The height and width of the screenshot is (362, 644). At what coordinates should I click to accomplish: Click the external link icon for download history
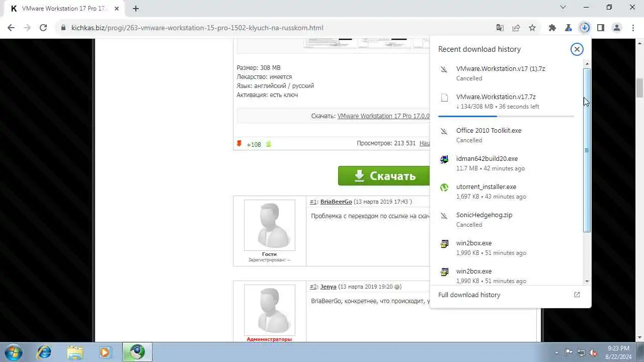[577, 295]
